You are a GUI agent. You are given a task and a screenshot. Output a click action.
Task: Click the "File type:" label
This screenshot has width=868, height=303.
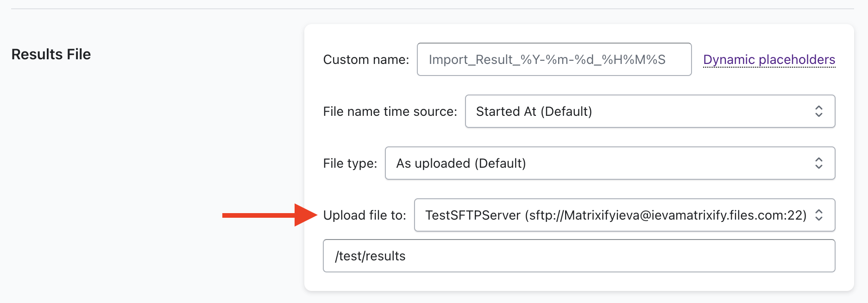tap(350, 164)
